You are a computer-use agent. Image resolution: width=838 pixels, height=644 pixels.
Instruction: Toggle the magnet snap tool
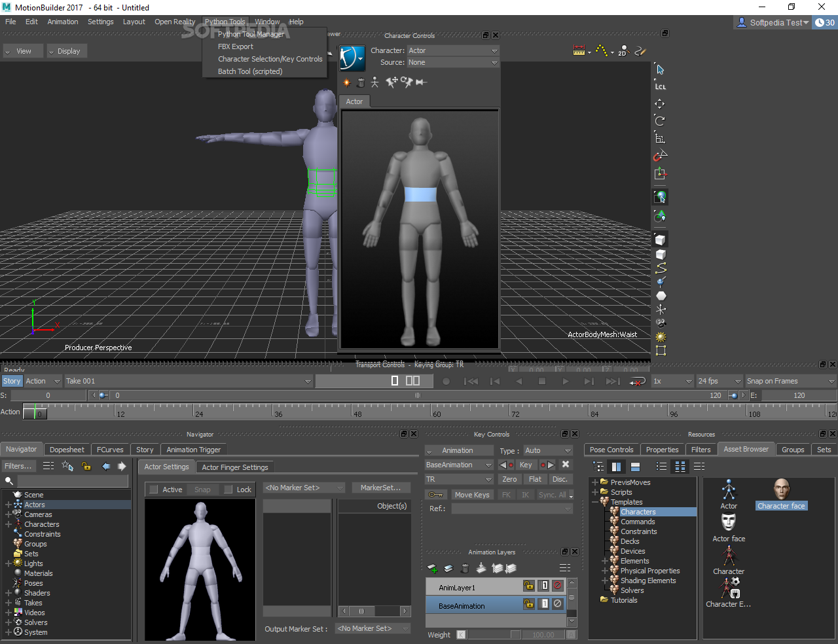pos(660,156)
